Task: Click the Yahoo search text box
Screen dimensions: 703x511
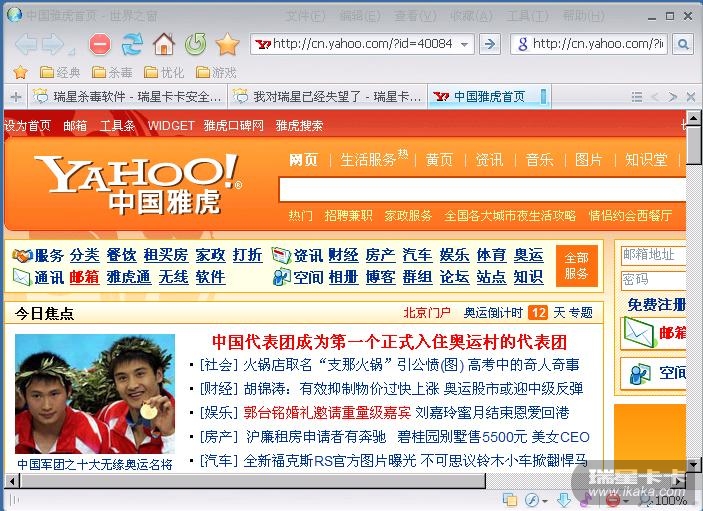Action: (482, 189)
